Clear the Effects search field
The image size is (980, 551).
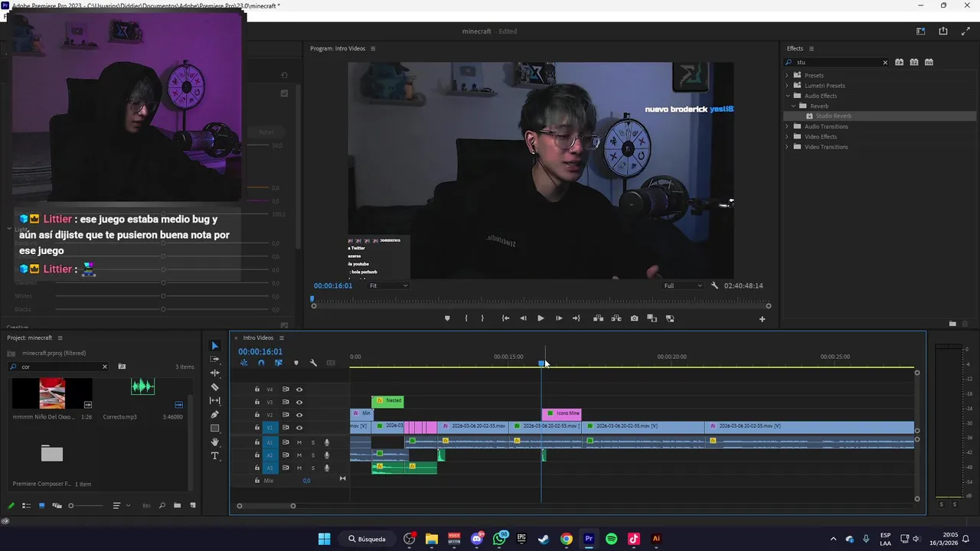tap(885, 62)
